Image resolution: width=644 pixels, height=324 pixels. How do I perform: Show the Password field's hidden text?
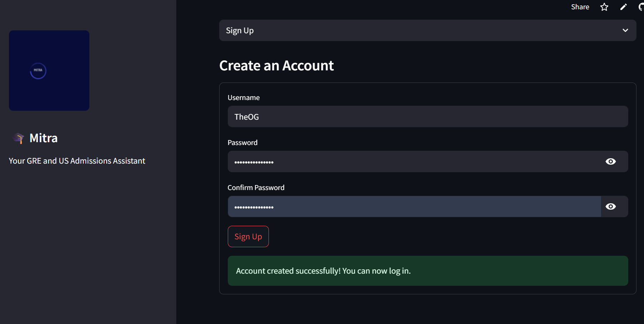pos(610,161)
